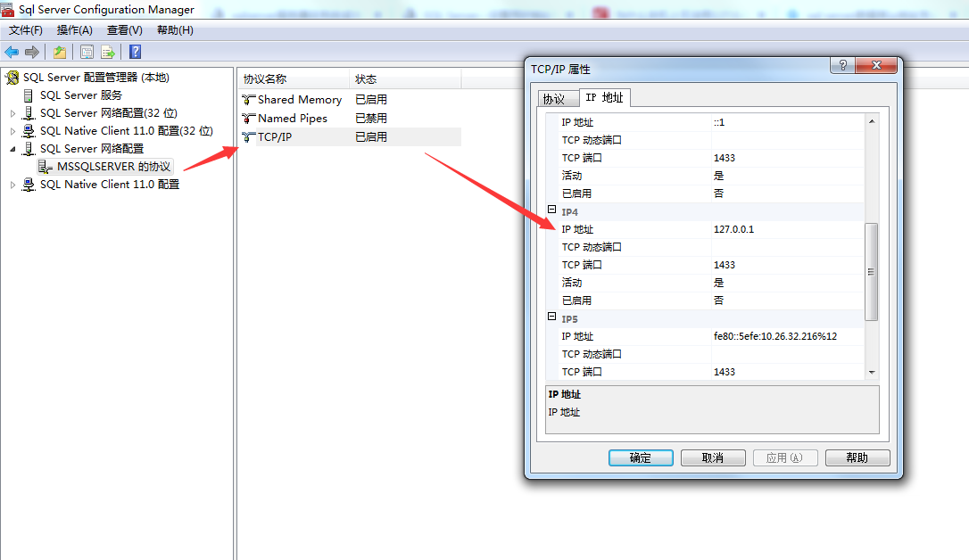Click the IP4 TCP 端口 value 1433
The width and height of the screenshot is (969, 560).
click(x=725, y=265)
